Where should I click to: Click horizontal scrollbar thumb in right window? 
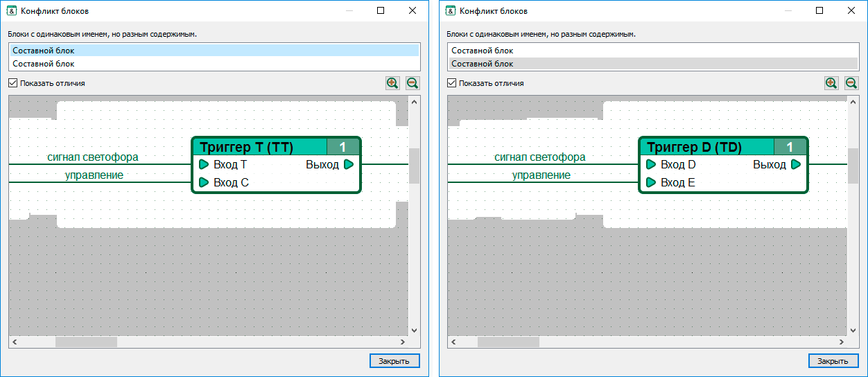click(x=508, y=342)
